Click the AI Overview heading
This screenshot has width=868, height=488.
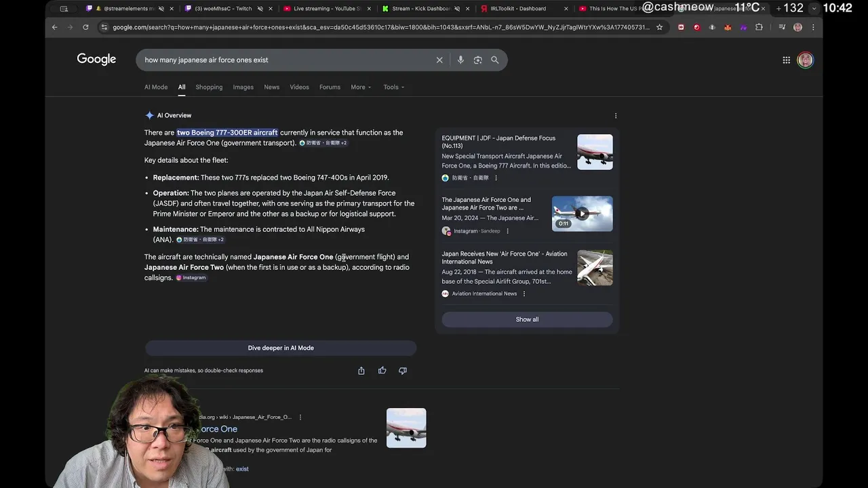click(174, 115)
